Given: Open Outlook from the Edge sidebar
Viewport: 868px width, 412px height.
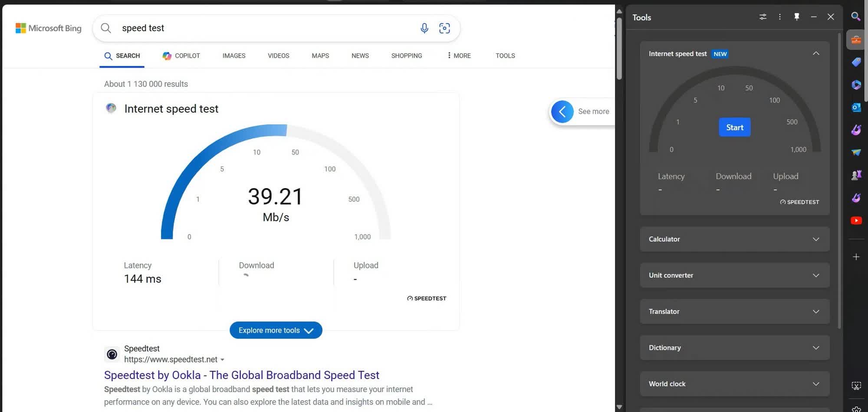Looking at the screenshot, I should (x=856, y=107).
